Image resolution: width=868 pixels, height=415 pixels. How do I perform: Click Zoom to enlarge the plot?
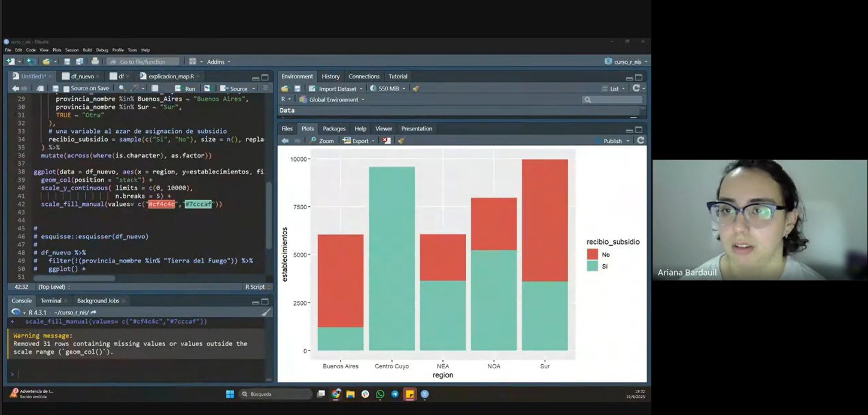322,141
